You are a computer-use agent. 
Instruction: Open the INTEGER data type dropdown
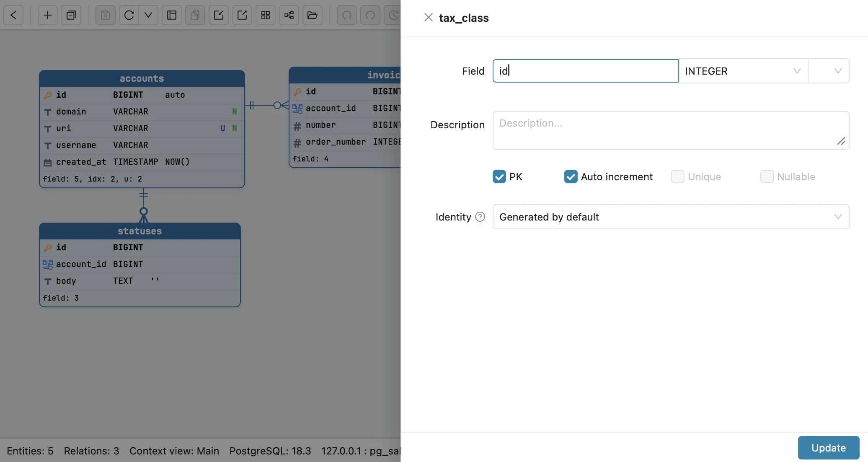(x=743, y=71)
